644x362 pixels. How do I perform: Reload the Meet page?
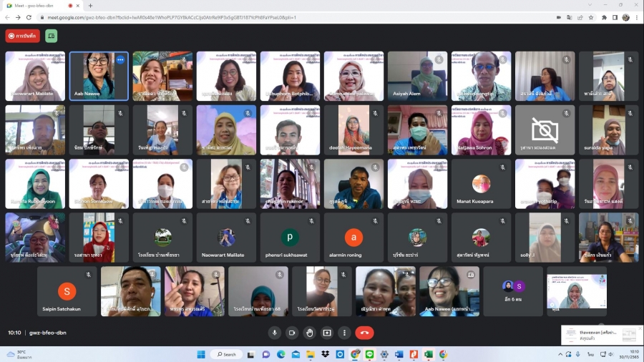coord(28,17)
